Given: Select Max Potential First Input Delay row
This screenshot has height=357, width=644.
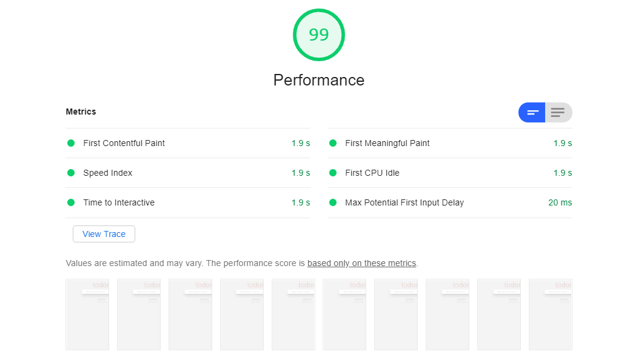Looking at the screenshot, I should [x=450, y=202].
